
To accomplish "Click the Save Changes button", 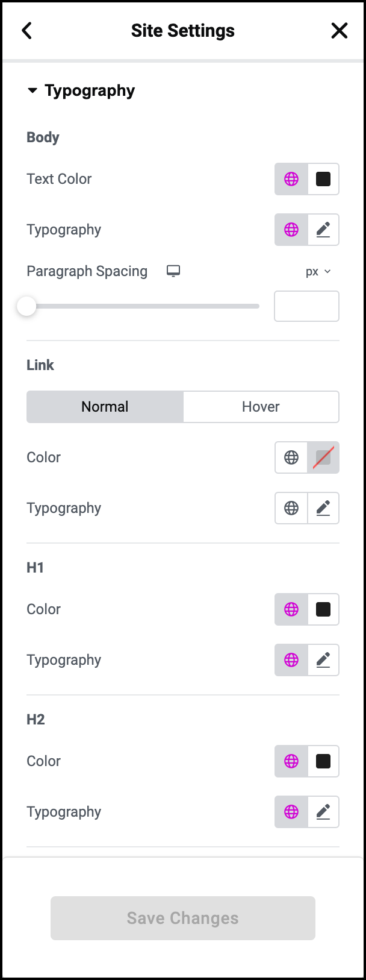I will 183,918.
